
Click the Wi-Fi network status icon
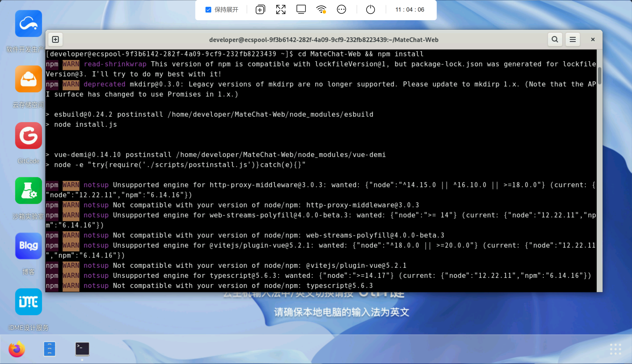click(321, 10)
